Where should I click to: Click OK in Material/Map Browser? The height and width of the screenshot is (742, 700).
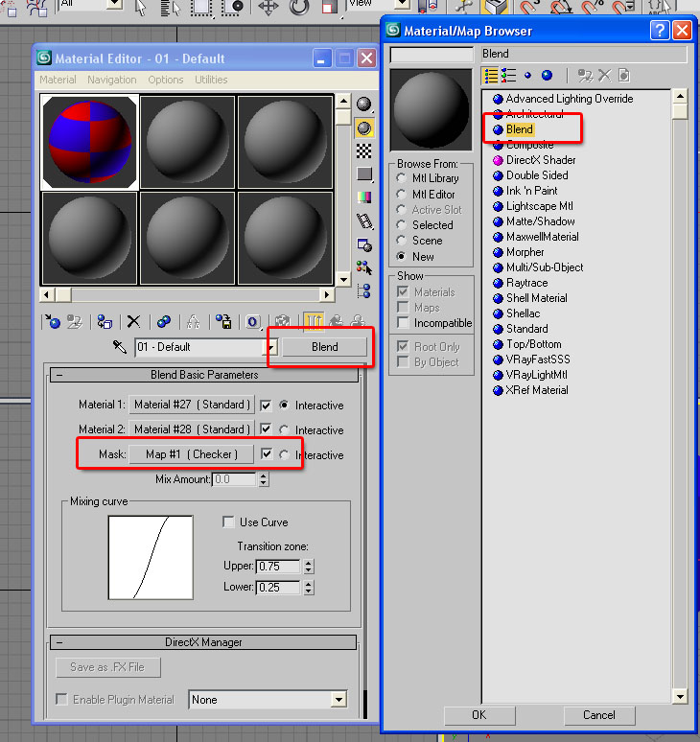tap(478, 714)
